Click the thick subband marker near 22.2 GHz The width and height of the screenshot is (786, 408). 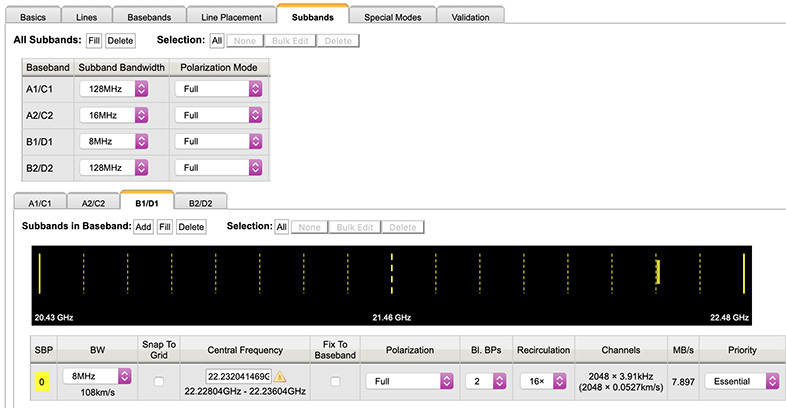coord(657,272)
